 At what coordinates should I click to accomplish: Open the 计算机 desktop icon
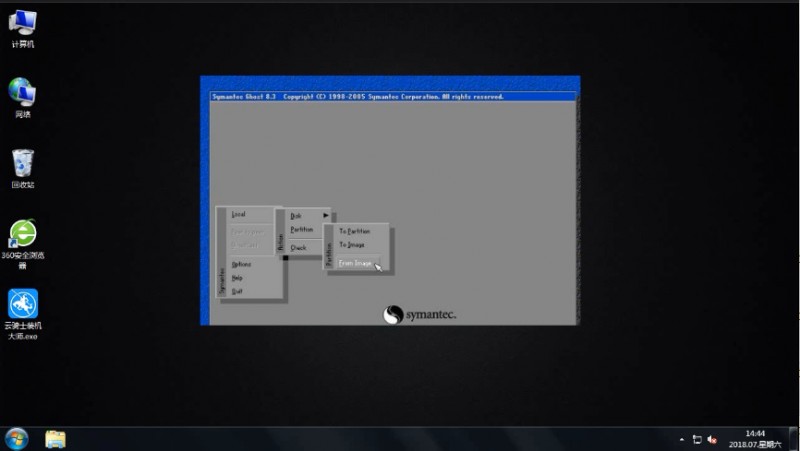point(22,29)
